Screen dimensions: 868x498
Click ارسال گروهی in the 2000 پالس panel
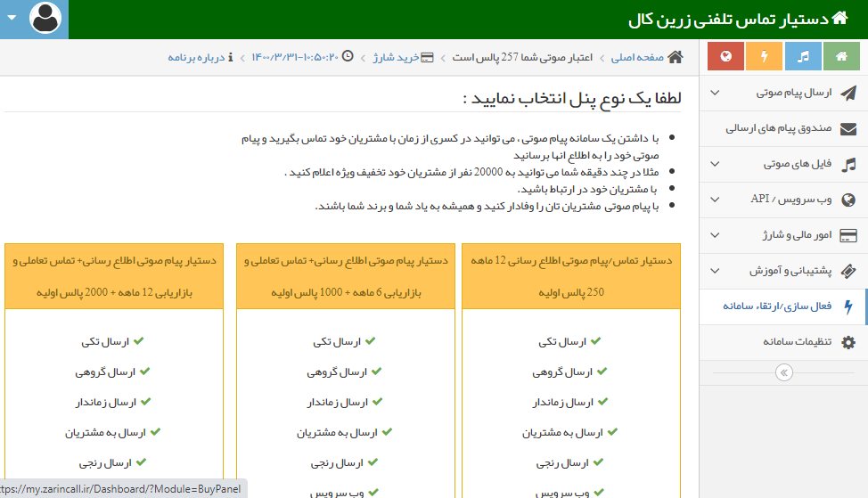click(x=105, y=372)
